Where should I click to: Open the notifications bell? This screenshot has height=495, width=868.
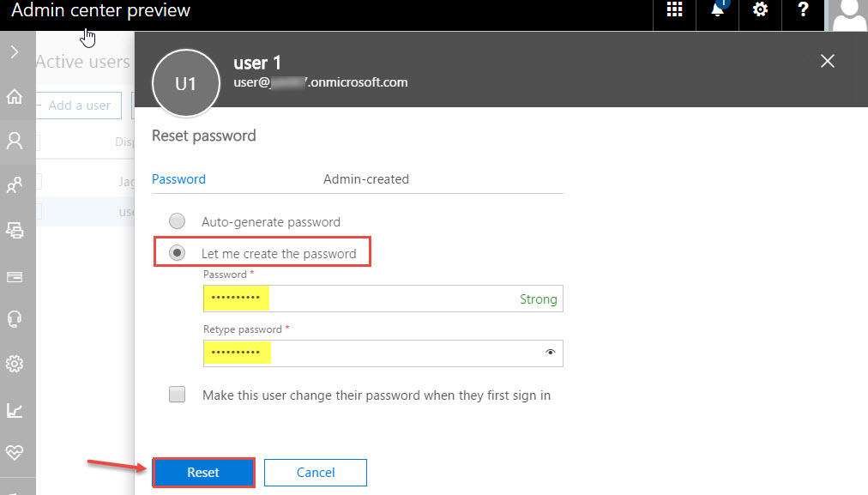click(718, 9)
